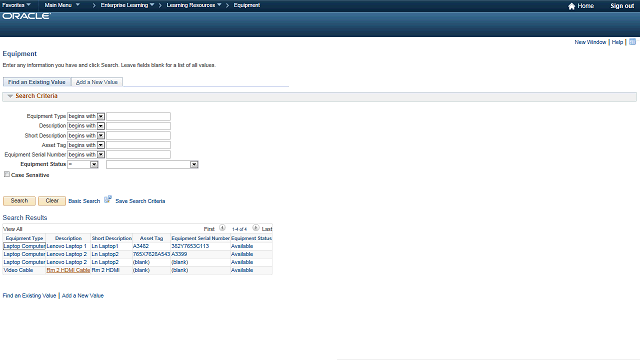The image size is (640, 360).
Task: Click the Equipment breadcrumb item
Action: tap(247, 5)
